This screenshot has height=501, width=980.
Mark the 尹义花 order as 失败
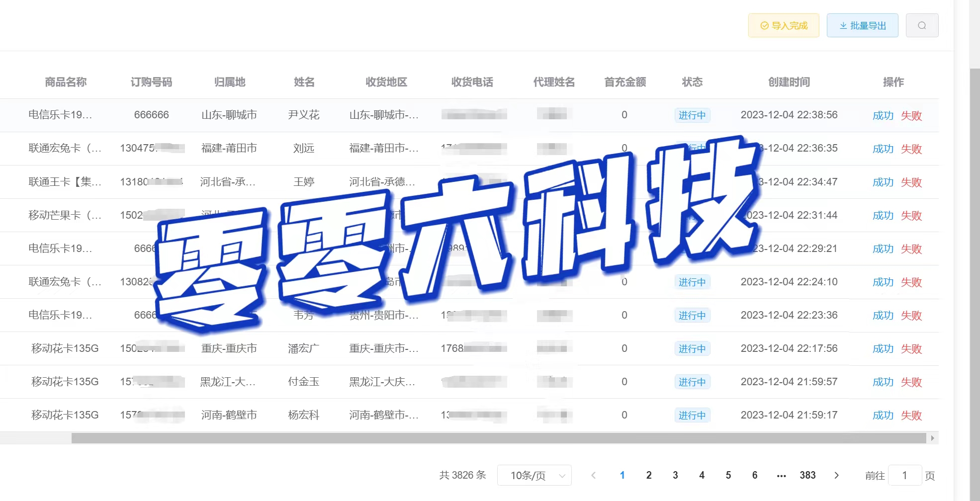click(x=911, y=115)
